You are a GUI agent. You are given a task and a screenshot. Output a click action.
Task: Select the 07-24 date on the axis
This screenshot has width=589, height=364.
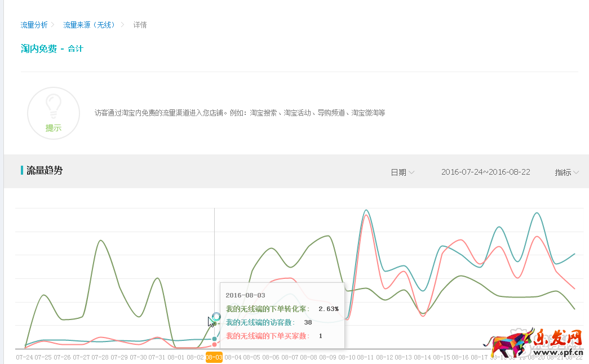coord(24,357)
